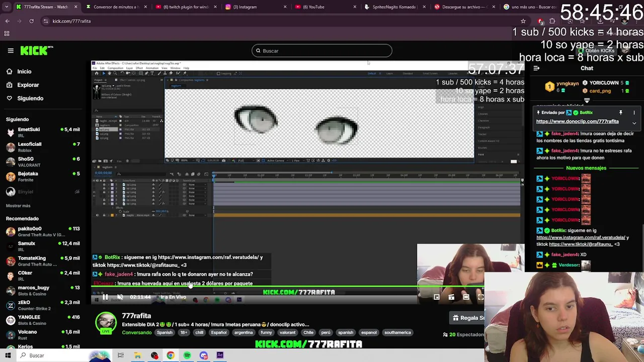Screen dimensions: 644x362
Task: Bookmark this page with star icon
Action: 523,21
